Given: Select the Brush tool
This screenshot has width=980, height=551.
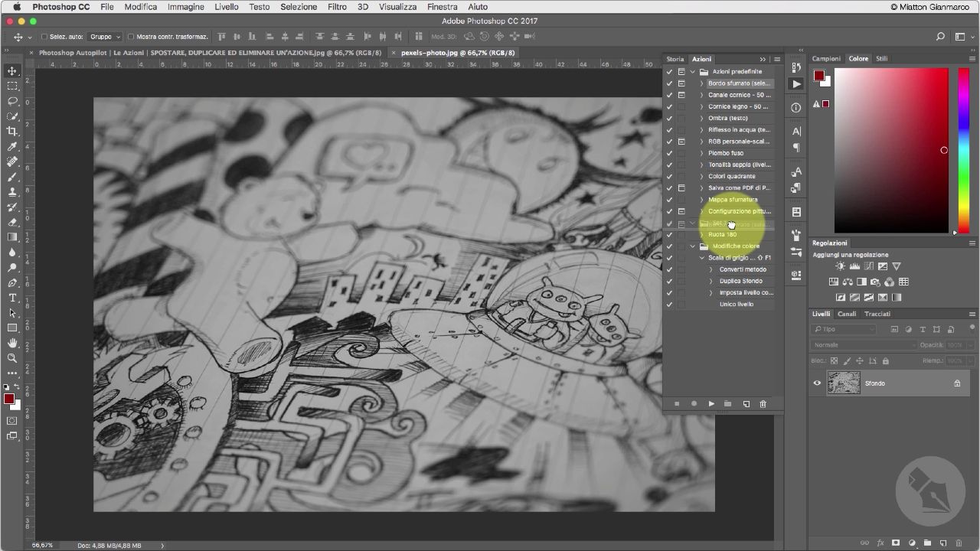Looking at the screenshot, I should pyautogui.click(x=12, y=177).
